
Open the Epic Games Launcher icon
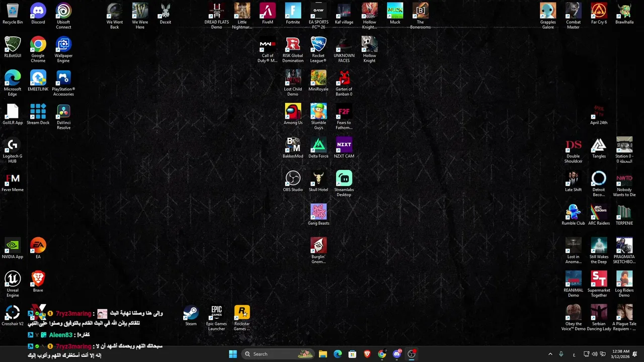pos(216,318)
